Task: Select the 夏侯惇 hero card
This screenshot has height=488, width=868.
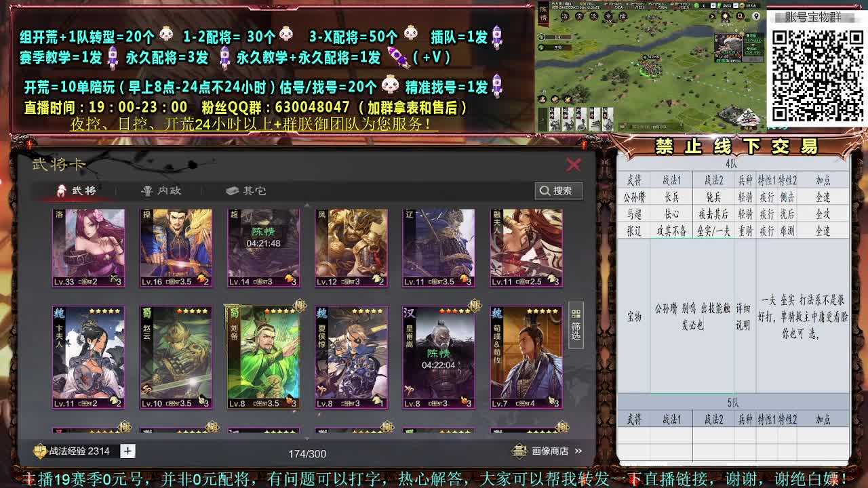Action: pyautogui.click(x=351, y=357)
